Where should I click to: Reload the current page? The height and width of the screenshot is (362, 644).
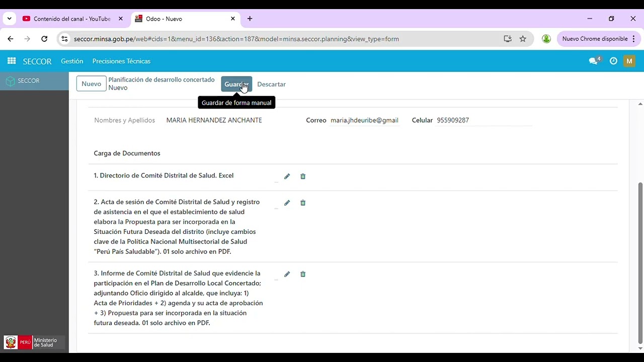point(44,39)
